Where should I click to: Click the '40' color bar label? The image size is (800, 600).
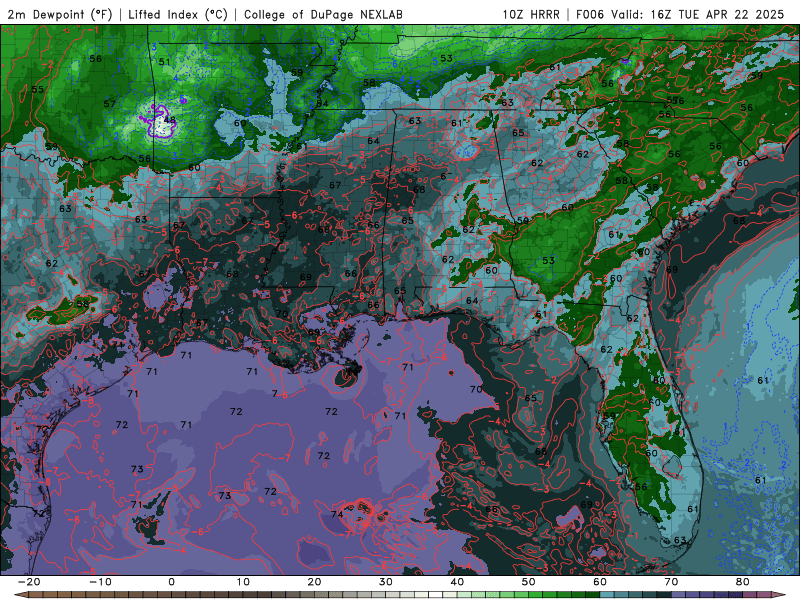click(x=457, y=582)
